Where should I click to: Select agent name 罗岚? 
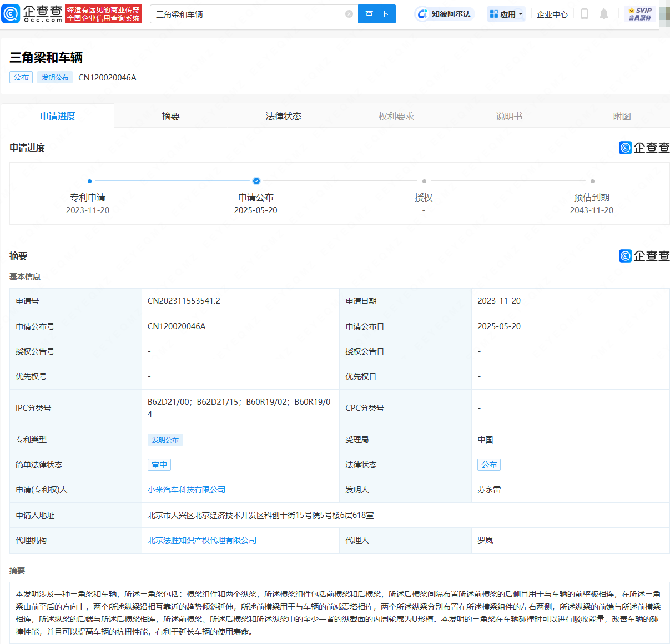[485, 540]
